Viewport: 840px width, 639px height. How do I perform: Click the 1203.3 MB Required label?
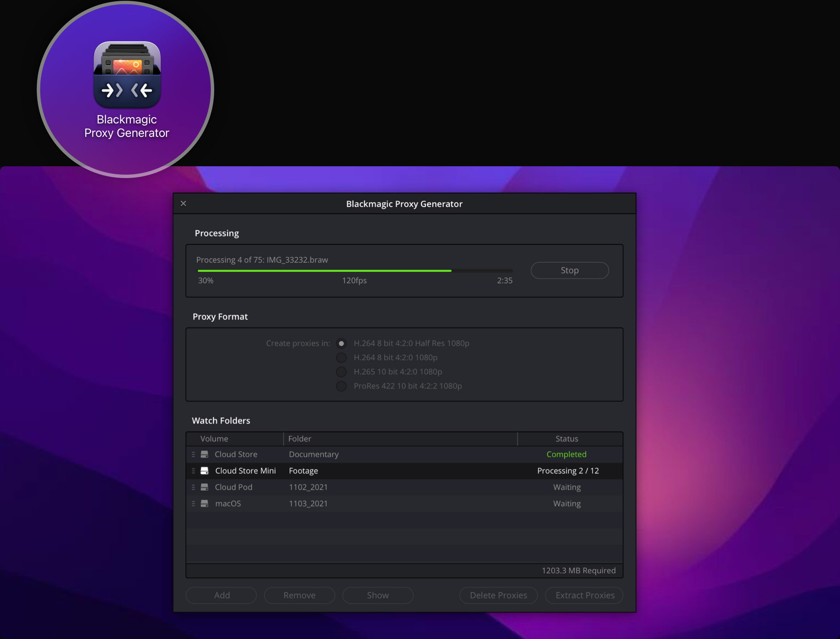click(x=578, y=571)
